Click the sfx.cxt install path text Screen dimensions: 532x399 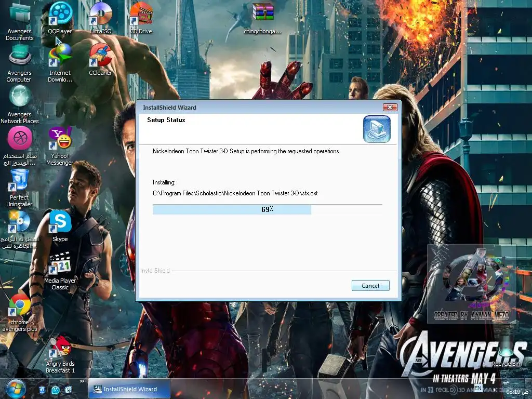tap(235, 193)
